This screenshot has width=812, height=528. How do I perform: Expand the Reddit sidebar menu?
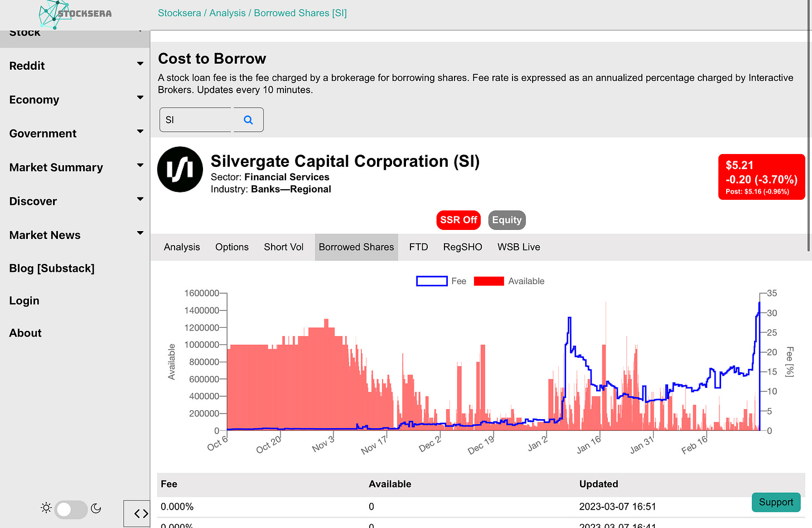[x=75, y=65]
